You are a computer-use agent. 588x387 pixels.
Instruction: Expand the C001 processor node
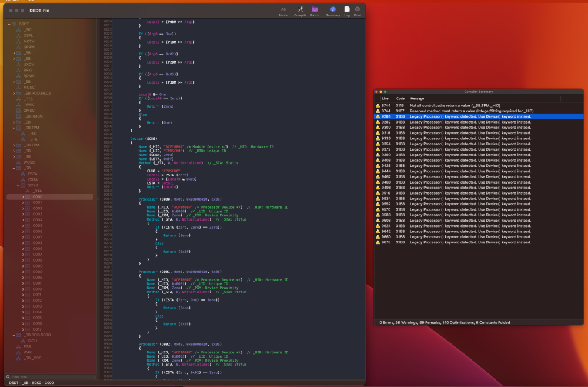tap(23, 203)
